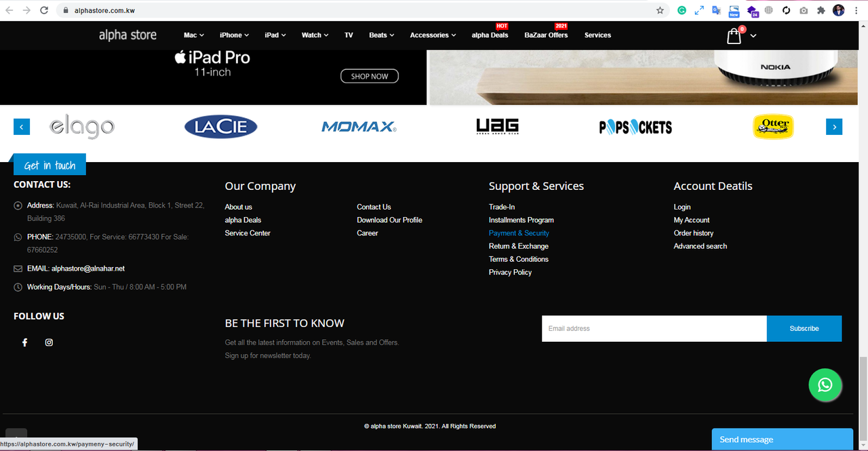Focus the newsletter Email address field
Screen dimensions: 868x451
pyautogui.click(x=654, y=328)
